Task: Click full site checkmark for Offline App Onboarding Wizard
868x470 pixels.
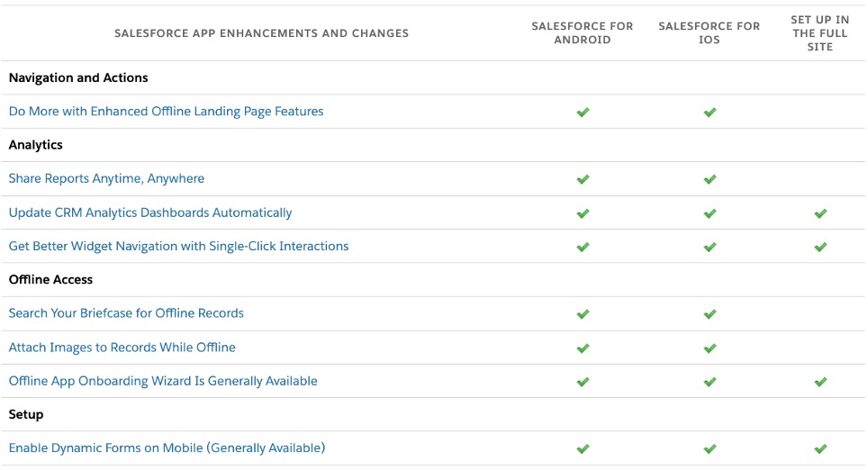Action: point(820,382)
